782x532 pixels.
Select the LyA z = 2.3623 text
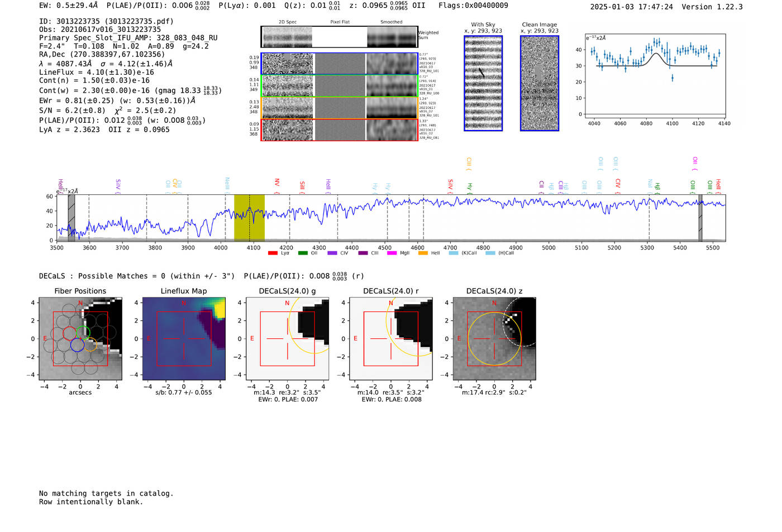69,130
